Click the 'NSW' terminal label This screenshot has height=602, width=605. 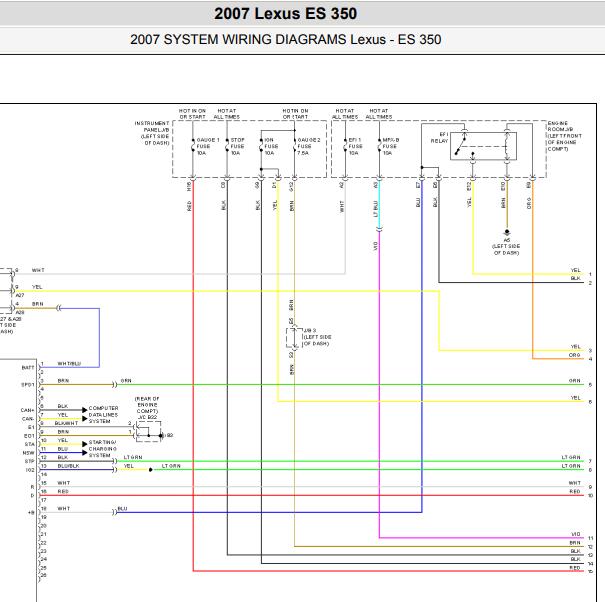point(29,452)
